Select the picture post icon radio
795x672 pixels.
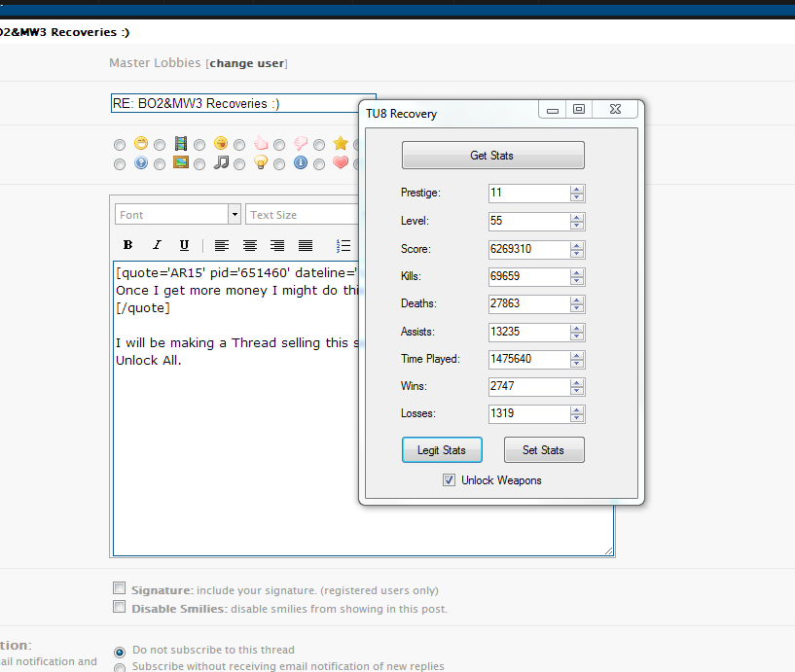click(160, 164)
